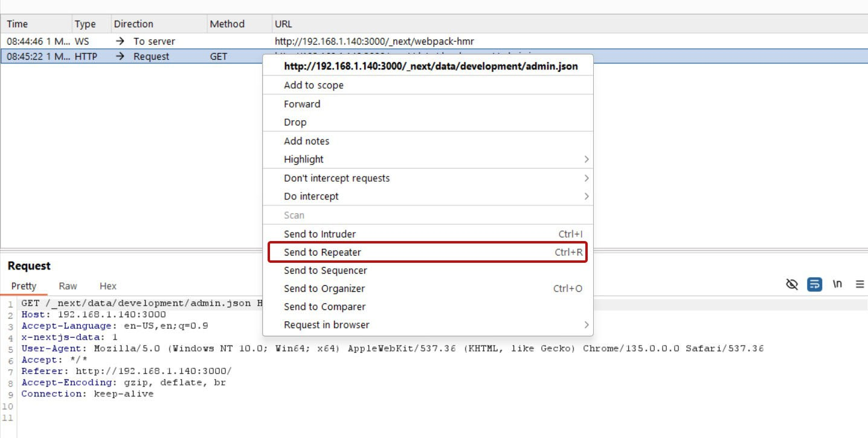Image resolution: width=868 pixels, height=438 pixels.
Task: Click Add to scope
Action: pos(313,85)
